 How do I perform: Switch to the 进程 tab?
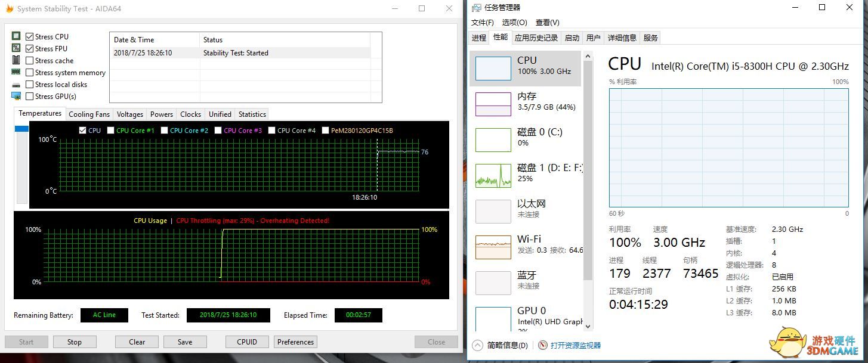(478, 38)
